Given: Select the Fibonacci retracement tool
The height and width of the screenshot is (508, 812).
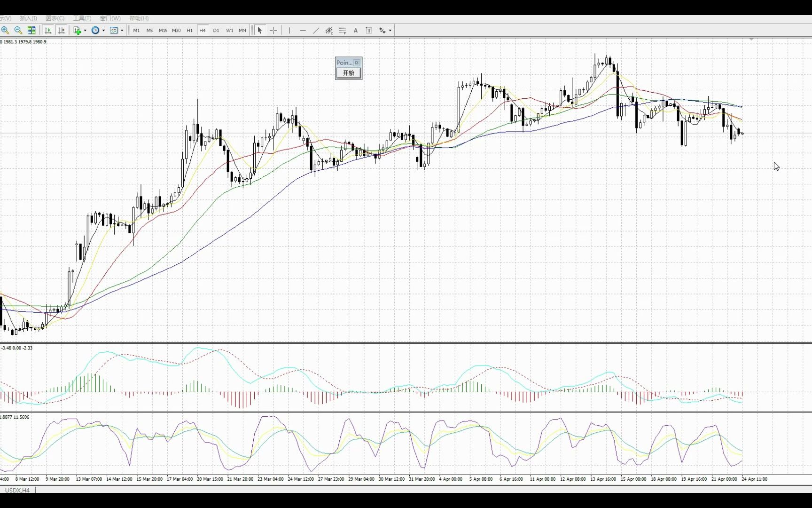Looking at the screenshot, I should click(x=343, y=30).
